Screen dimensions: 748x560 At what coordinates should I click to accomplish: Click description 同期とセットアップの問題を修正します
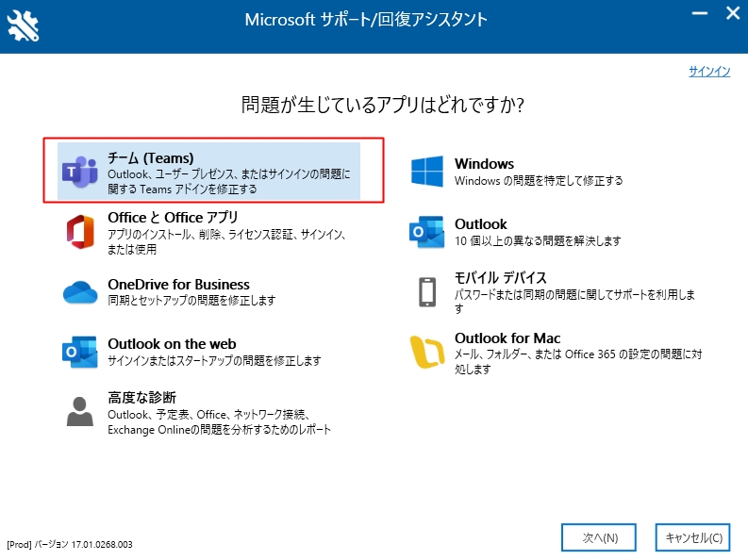click(x=191, y=300)
